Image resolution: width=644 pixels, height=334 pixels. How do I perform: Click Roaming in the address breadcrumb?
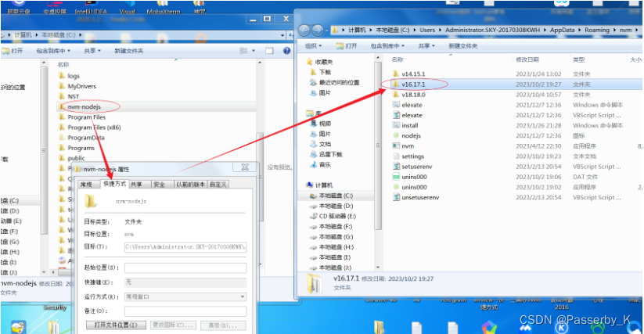[597, 30]
